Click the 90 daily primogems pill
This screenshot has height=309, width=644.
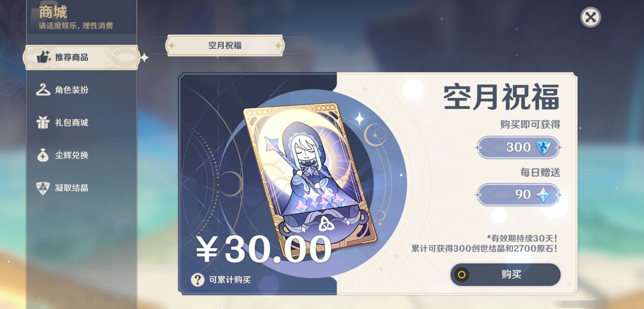click(x=518, y=195)
